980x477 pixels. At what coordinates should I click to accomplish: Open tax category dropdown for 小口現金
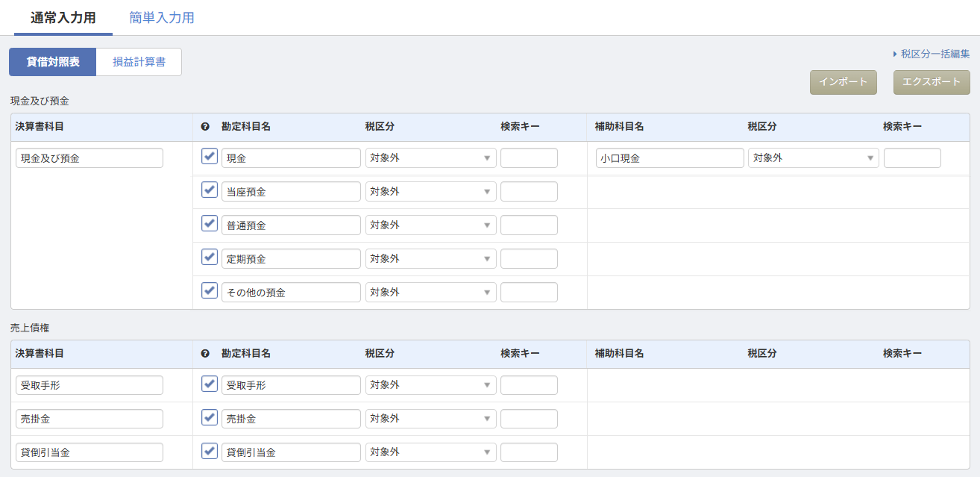click(x=813, y=158)
